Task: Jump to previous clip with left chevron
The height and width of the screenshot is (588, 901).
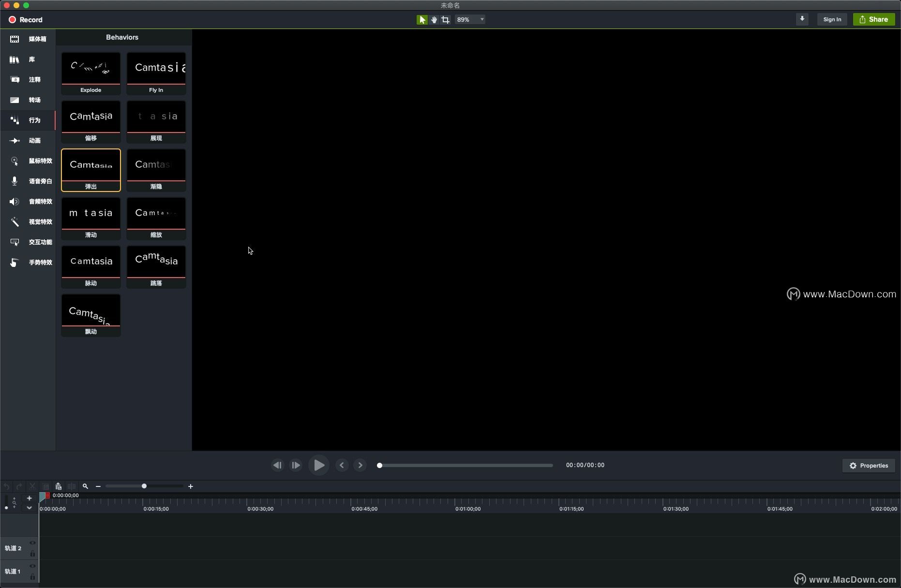Action: pyautogui.click(x=342, y=465)
